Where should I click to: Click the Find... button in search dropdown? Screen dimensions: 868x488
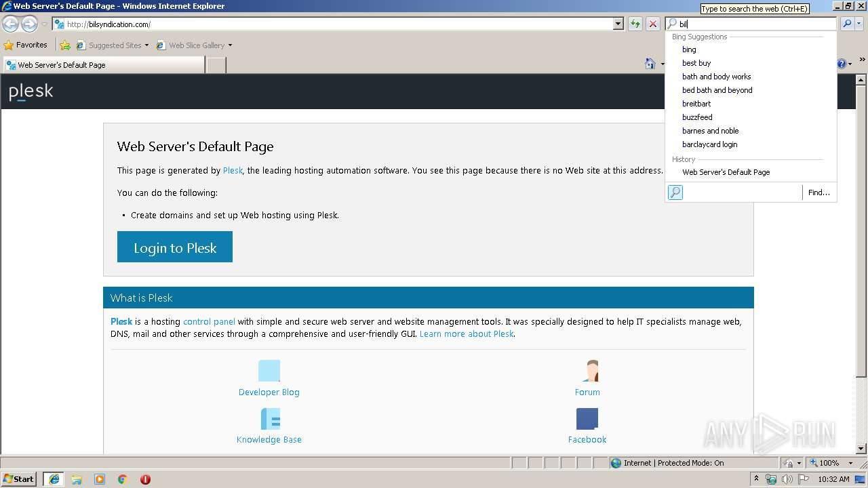click(819, 192)
